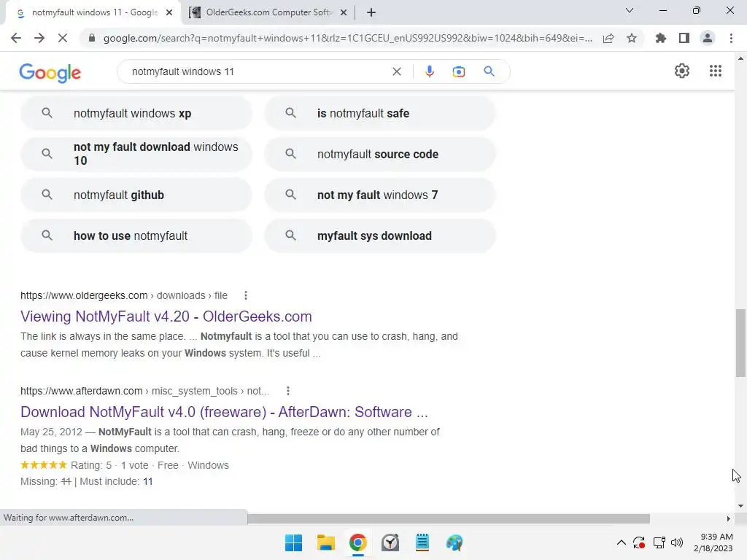Select suggestion not my fault windows 7
The image size is (747, 560).
pos(380,195)
